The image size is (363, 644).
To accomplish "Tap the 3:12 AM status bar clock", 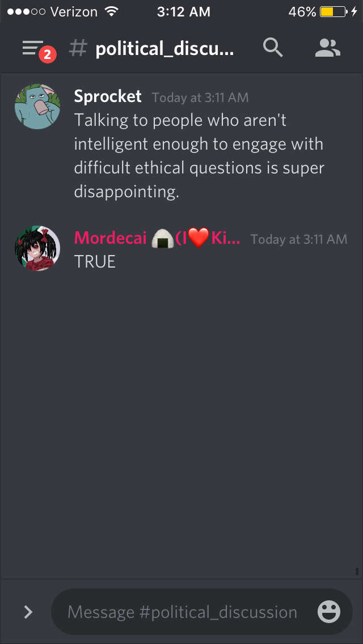I will (x=184, y=12).
